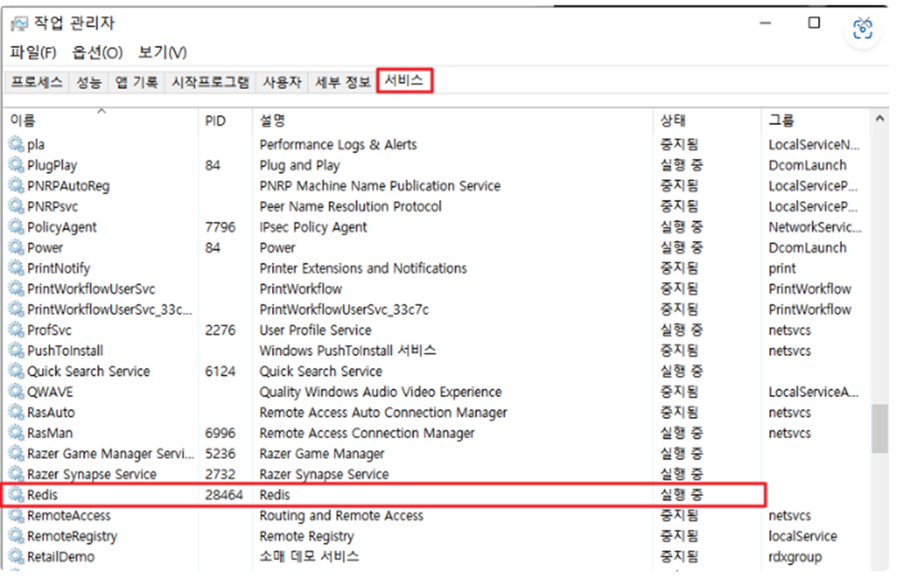Click the PrintWorkflowUserSvc gear icon
911x588 pixels.
tap(16, 289)
